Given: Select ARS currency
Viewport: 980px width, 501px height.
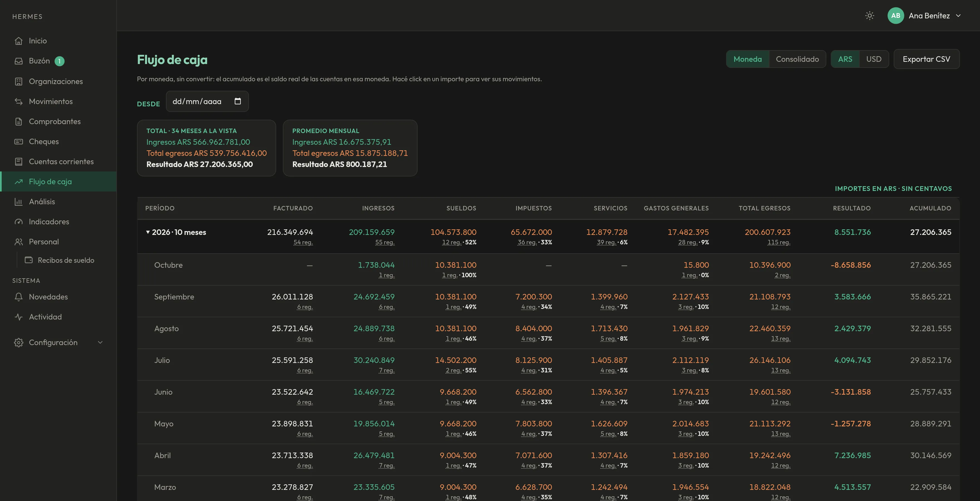Looking at the screenshot, I should [845, 59].
